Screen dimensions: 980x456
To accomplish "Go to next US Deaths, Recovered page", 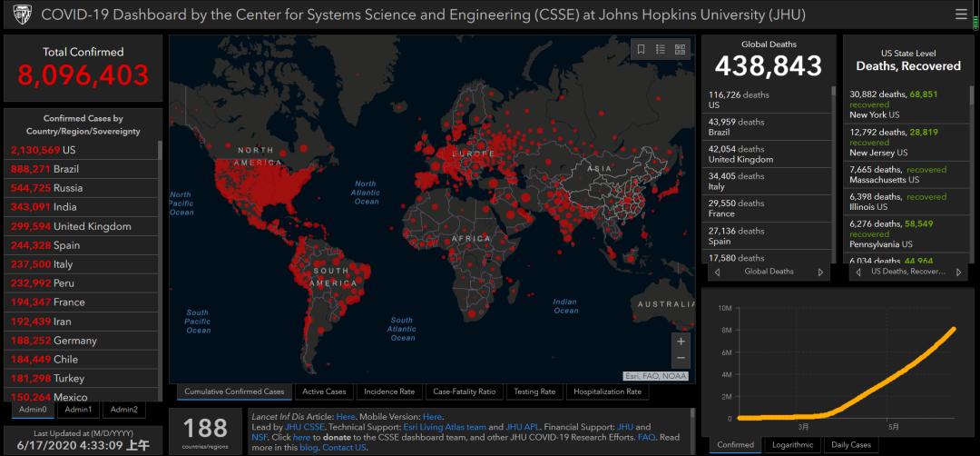I will pyautogui.click(x=958, y=273).
